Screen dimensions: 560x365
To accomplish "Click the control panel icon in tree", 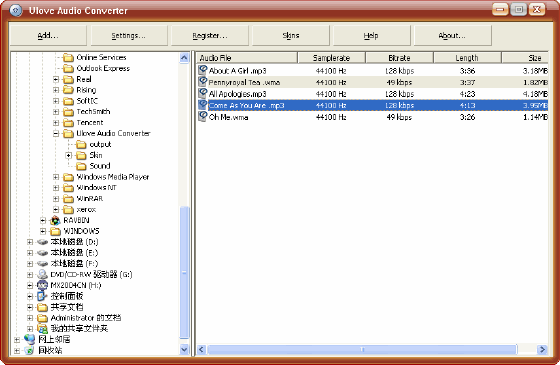I will (x=42, y=296).
